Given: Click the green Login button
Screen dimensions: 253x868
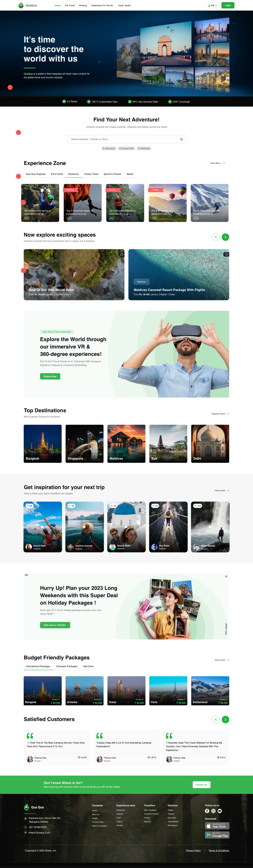Looking at the screenshot, I should pos(228,5).
